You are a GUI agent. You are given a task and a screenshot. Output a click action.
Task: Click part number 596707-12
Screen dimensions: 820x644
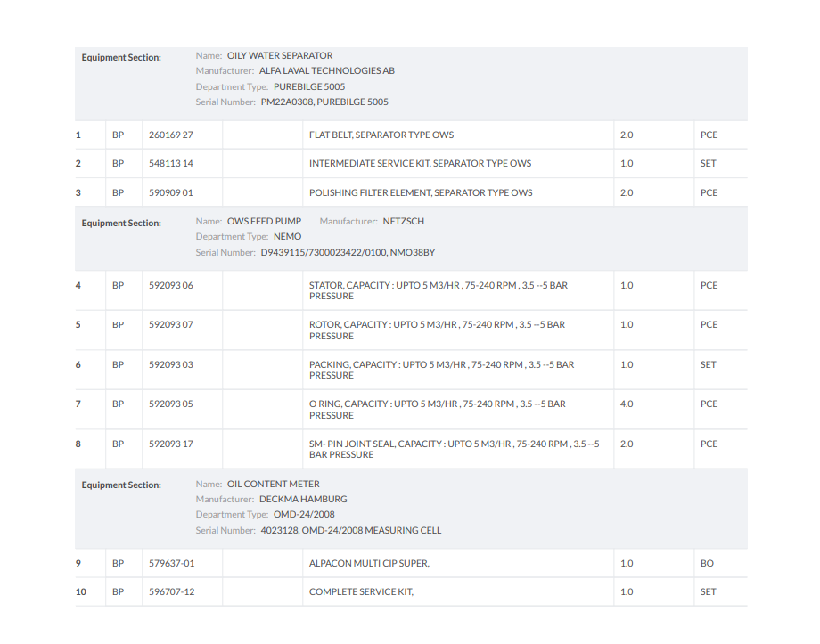[x=171, y=591]
